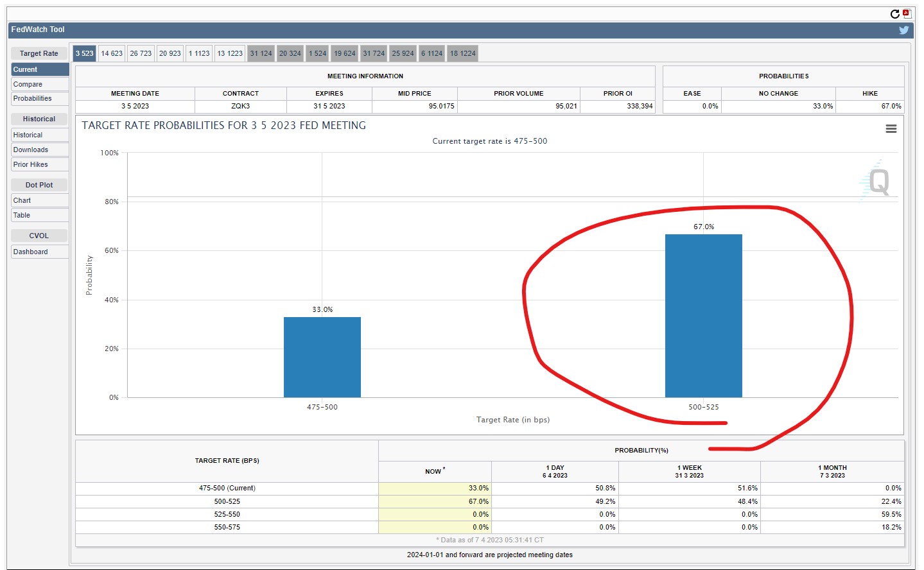Click the 95.0175 mid price value
Viewport: 924px width, 570px height.
442,107
